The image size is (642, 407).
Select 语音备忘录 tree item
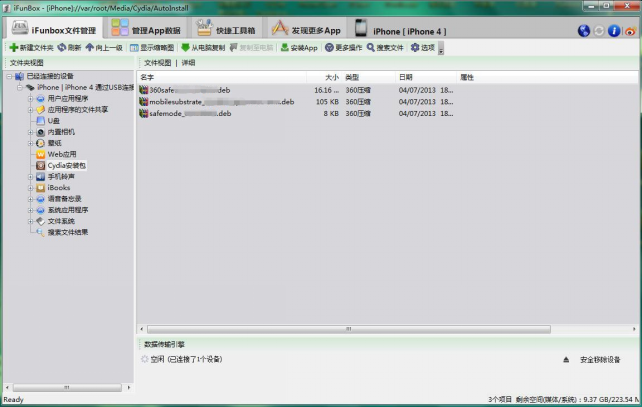[64, 199]
